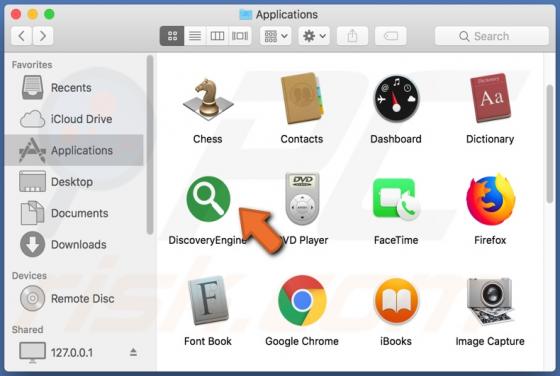Minimize the window with yellow button

click(32, 14)
